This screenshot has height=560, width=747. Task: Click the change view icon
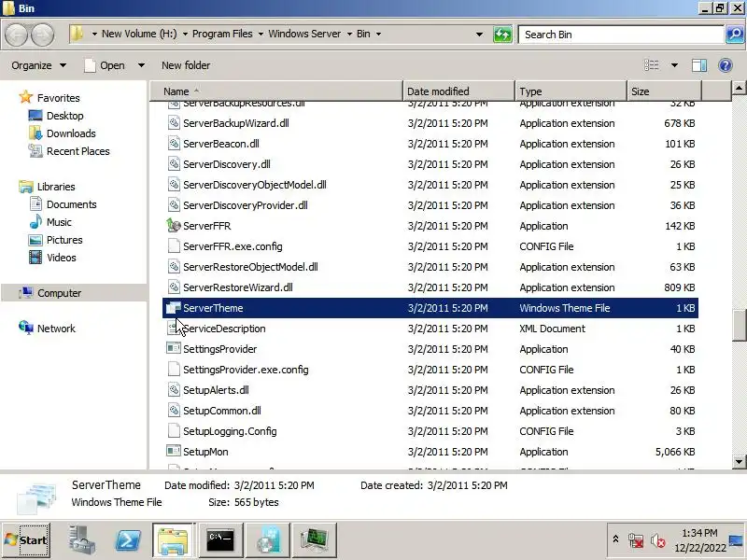pyautogui.click(x=651, y=65)
